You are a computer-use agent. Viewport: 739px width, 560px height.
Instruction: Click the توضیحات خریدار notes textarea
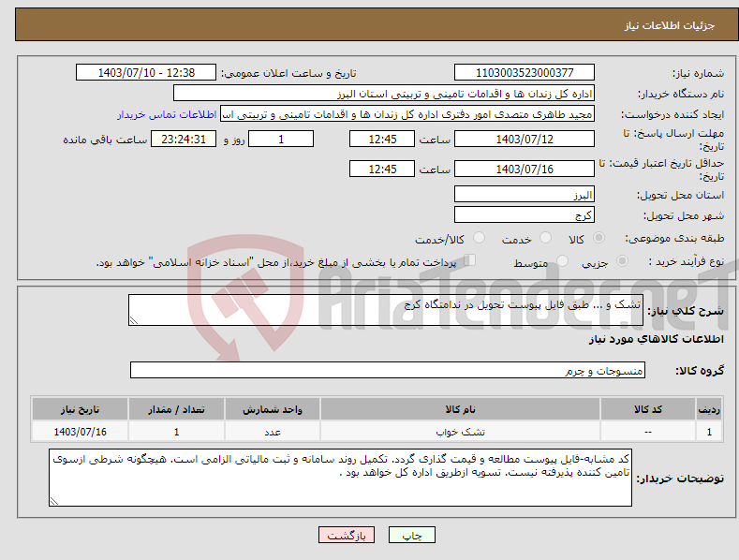click(340, 478)
